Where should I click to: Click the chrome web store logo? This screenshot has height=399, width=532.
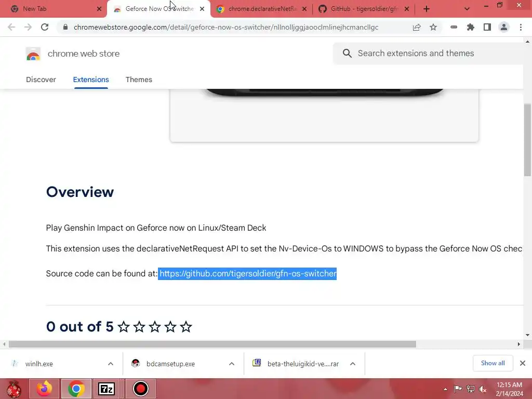(x=33, y=54)
